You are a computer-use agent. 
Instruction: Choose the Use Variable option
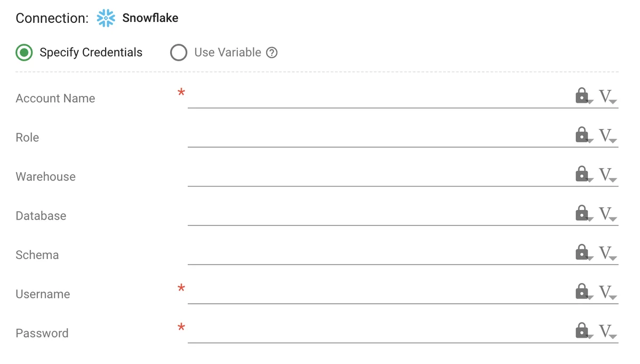coord(179,52)
